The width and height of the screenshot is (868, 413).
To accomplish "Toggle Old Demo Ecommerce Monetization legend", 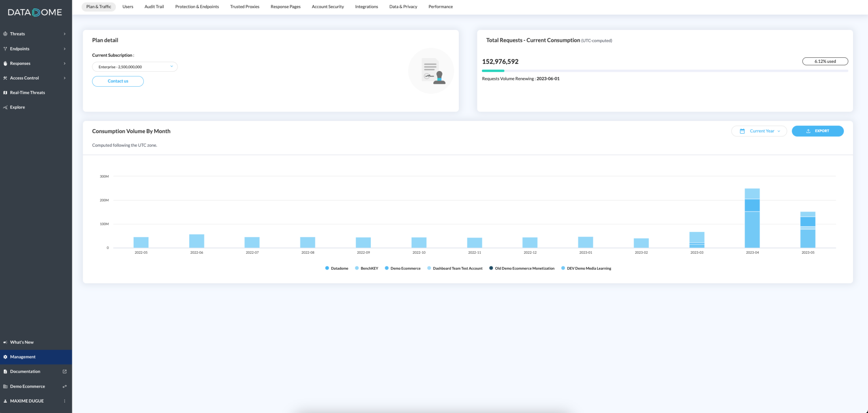I will click(x=522, y=268).
